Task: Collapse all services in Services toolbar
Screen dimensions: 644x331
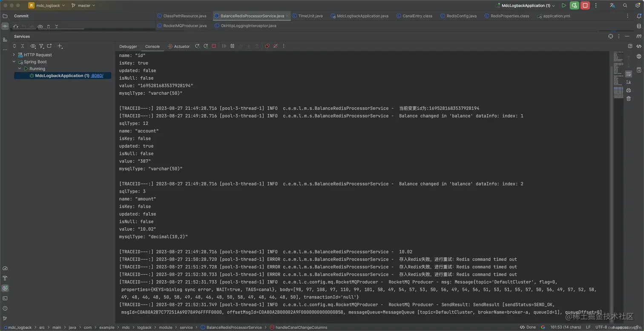Action: point(23,46)
